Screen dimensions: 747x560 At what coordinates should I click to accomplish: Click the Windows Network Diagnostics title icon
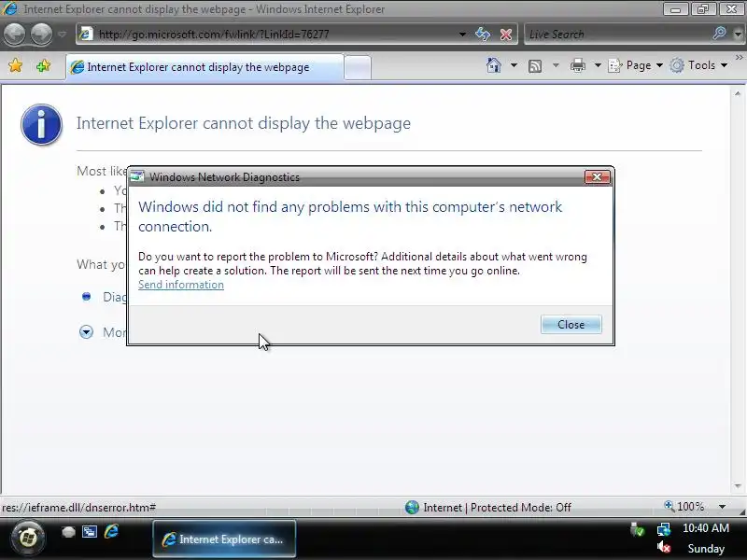click(137, 176)
